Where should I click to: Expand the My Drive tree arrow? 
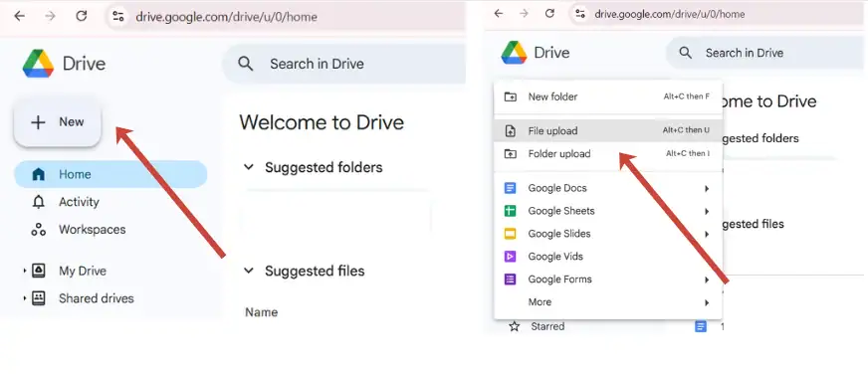coord(24,272)
